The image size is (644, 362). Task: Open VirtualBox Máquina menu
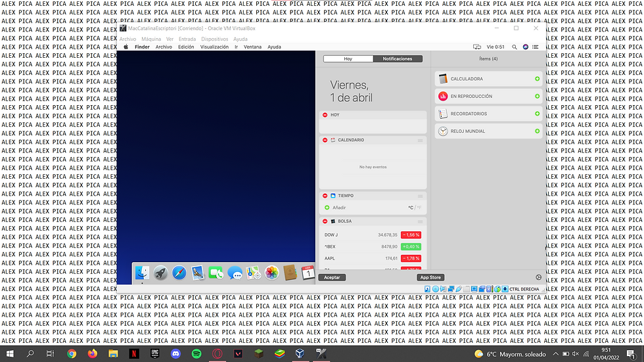[151, 39]
